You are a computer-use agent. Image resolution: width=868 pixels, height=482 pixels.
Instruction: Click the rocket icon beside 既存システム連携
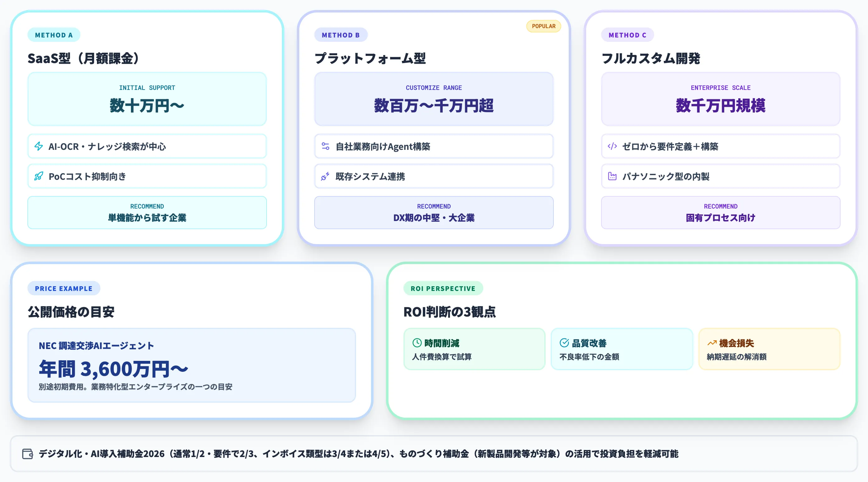(325, 176)
